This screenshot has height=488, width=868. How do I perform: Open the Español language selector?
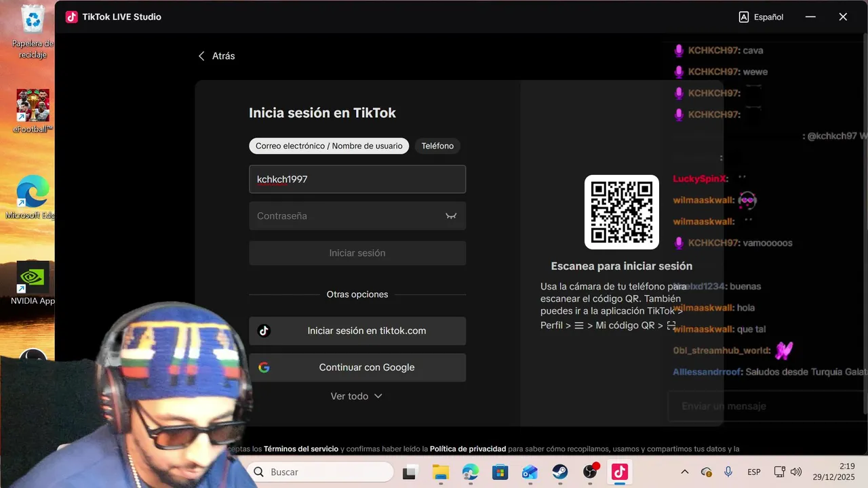click(x=761, y=17)
